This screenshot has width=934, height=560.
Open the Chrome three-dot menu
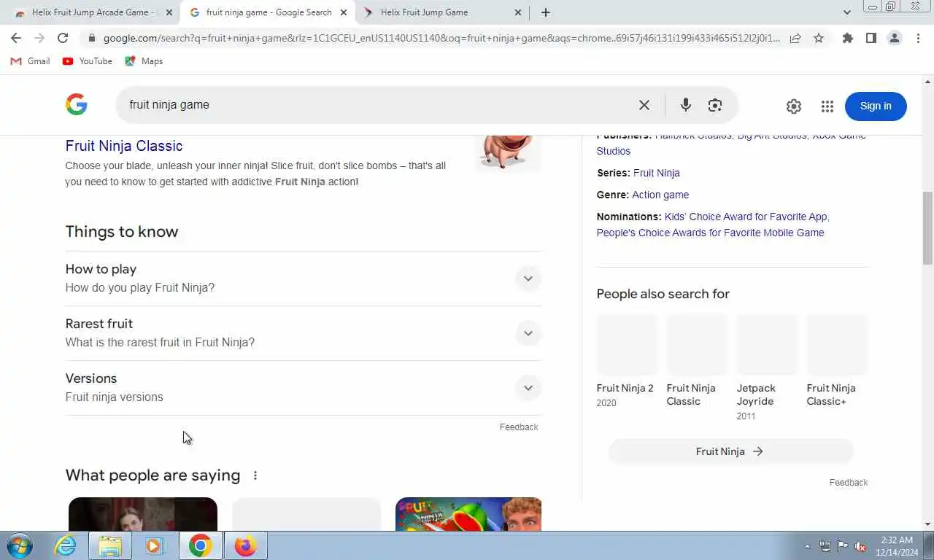[918, 38]
